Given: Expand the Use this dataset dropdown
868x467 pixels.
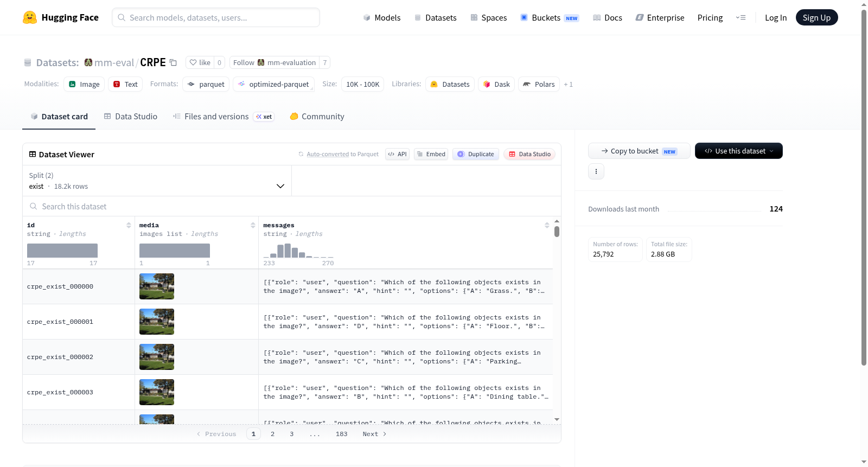Looking at the screenshot, I should pyautogui.click(x=738, y=151).
